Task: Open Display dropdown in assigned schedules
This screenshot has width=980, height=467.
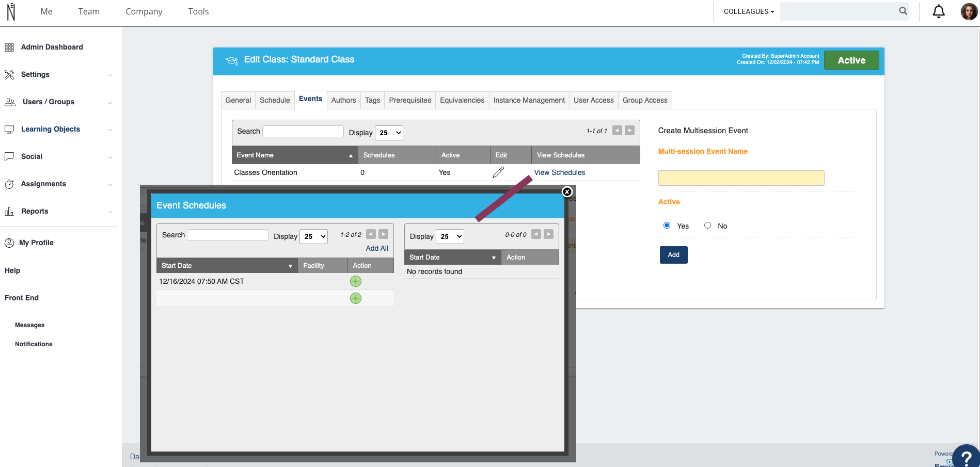Action: (450, 236)
